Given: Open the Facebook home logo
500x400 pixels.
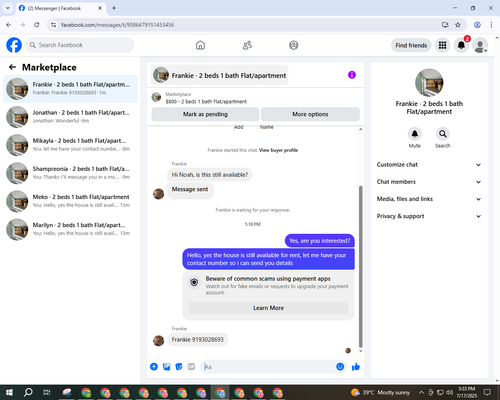Looking at the screenshot, I should [14, 45].
